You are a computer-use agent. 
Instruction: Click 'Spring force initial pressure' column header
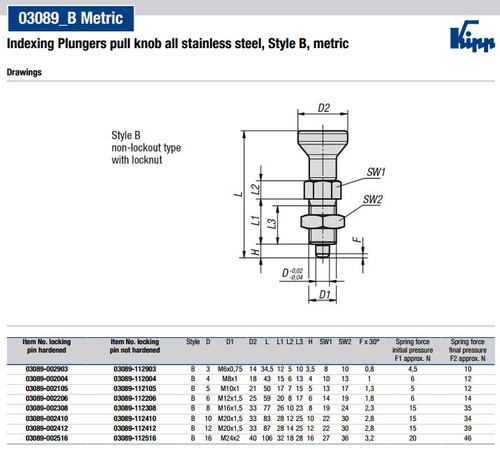click(412, 350)
